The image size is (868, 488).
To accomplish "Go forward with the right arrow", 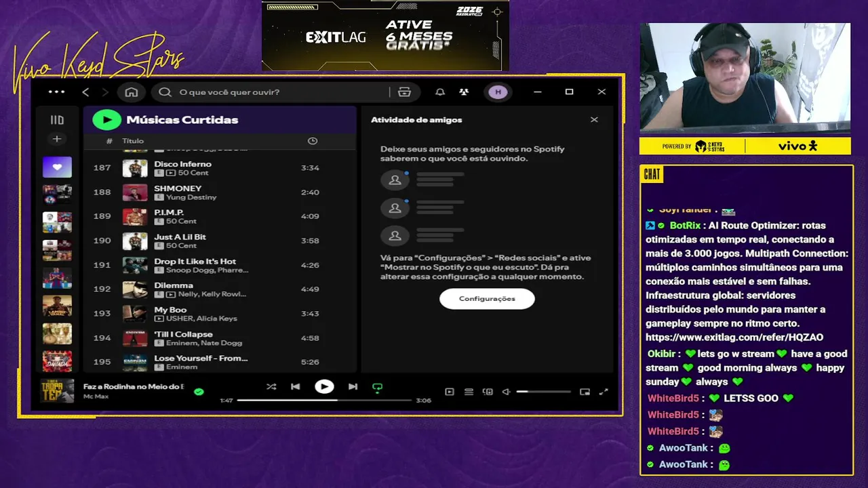I will (104, 92).
